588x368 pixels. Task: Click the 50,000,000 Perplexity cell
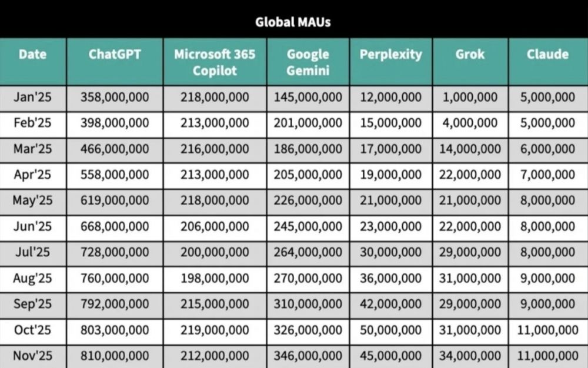390,330
